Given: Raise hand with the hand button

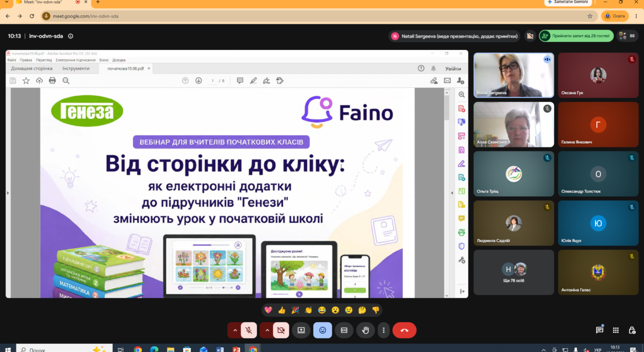Looking at the screenshot, I should (365, 330).
